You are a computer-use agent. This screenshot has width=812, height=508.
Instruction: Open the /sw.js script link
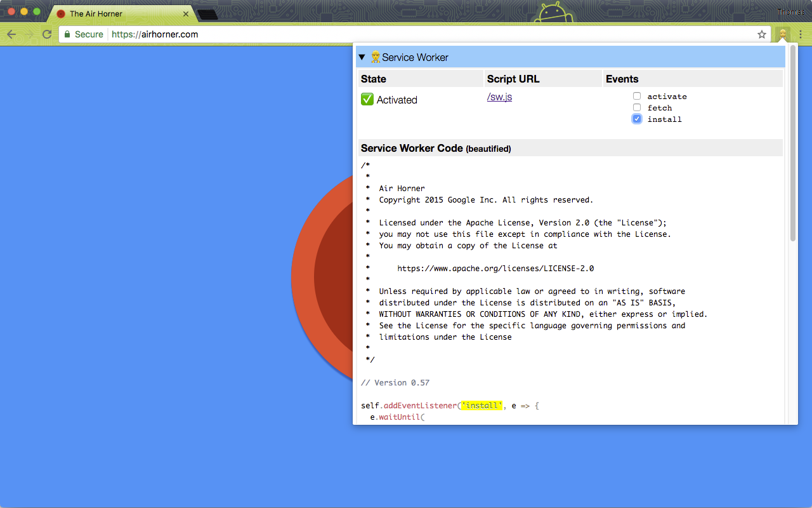click(x=499, y=97)
